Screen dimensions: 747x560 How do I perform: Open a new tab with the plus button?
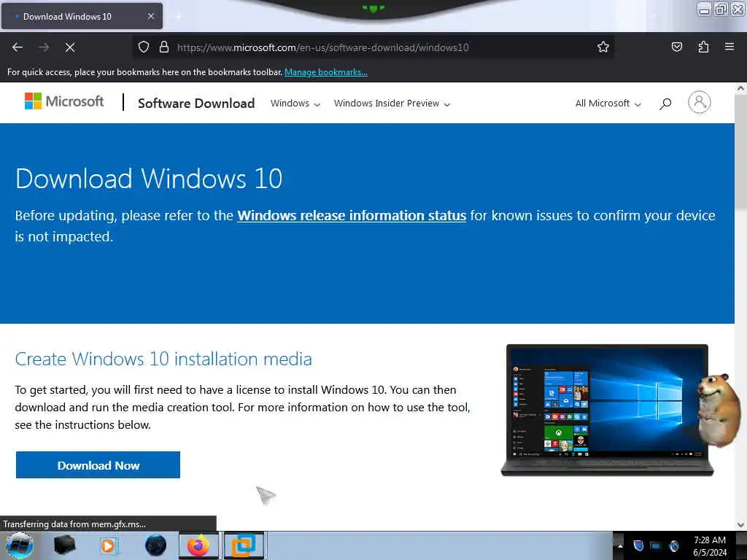[178, 16]
